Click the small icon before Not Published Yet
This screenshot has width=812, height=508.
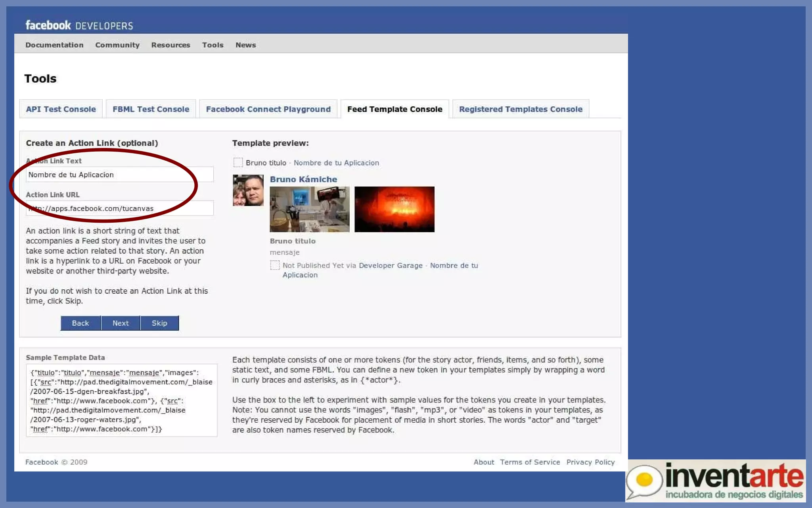click(x=275, y=265)
